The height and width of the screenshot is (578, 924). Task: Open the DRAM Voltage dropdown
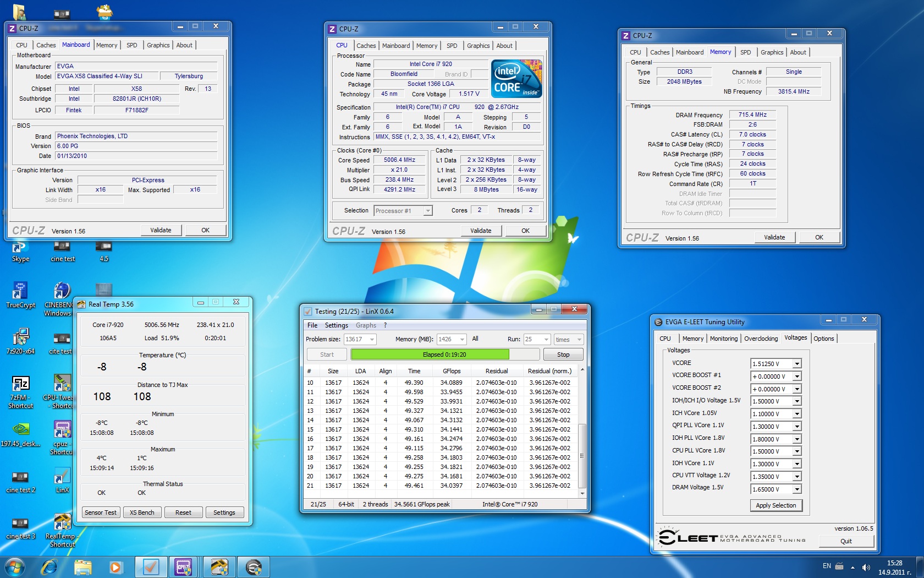click(797, 489)
